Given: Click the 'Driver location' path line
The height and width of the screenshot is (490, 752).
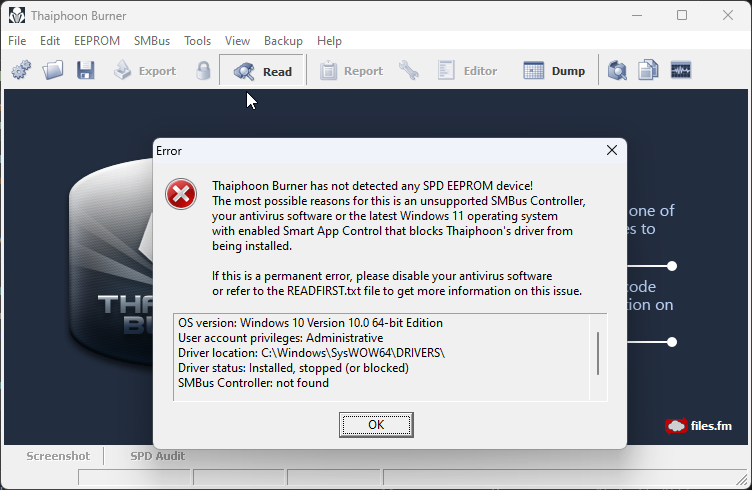Looking at the screenshot, I should [x=312, y=353].
